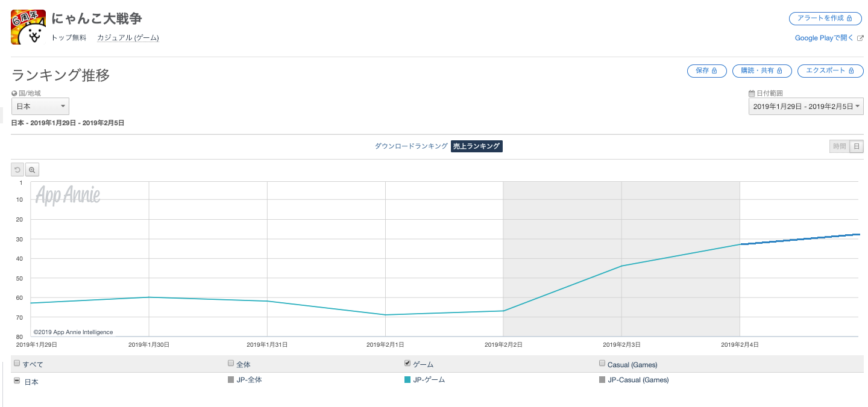The height and width of the screenshot is (407, 868).
Task: Click the アラートを作成 button
Action: [x=825, y=18]
